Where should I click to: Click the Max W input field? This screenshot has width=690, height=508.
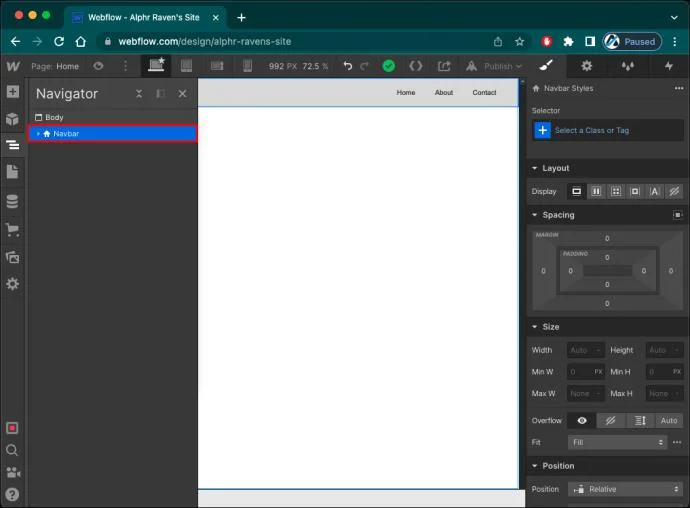(x=585, y=394)
